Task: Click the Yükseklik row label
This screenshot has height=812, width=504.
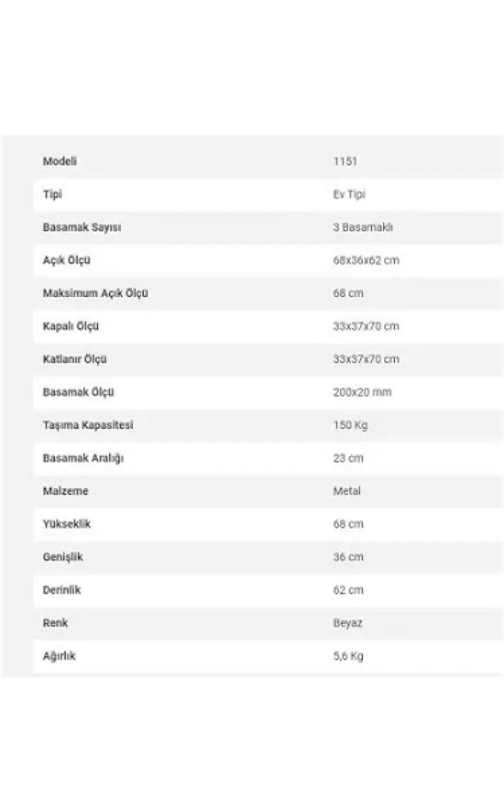Action: click(x=66, y=524)
